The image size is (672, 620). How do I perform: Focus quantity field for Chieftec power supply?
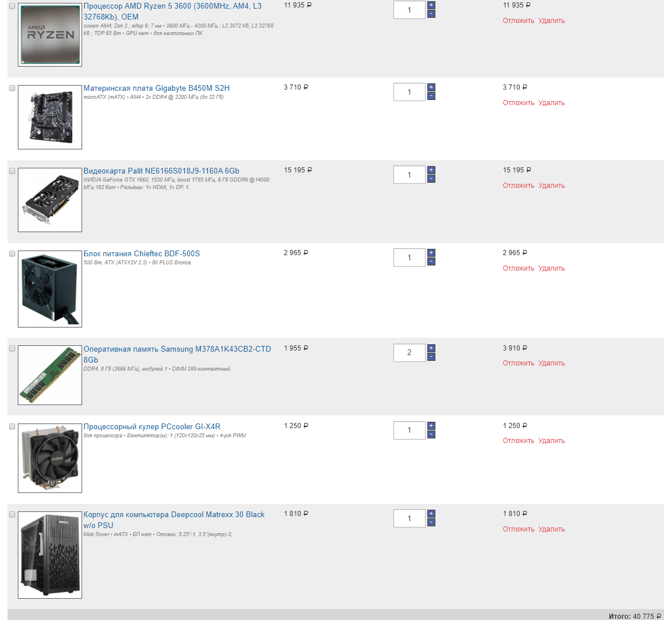click(410, 257)
